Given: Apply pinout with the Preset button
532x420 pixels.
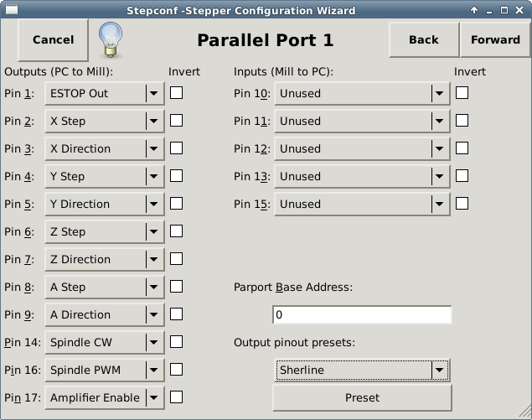Looking at the screenshot, I should pos(362,397).
